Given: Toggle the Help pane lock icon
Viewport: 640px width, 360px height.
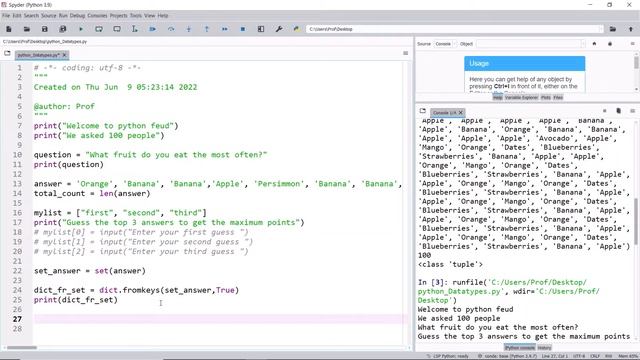Looking at the screenshot, I should (610, 44).
